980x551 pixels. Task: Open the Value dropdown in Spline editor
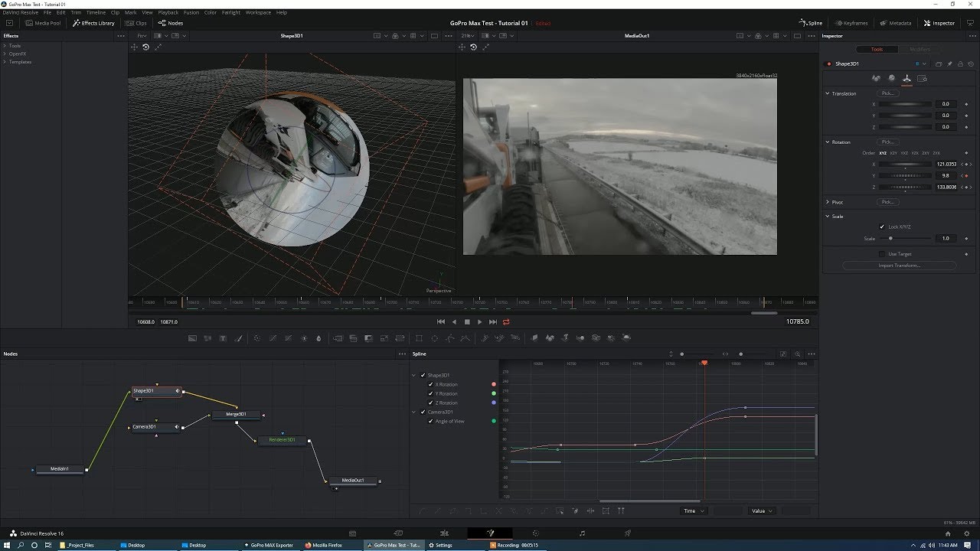(x=763, y=510)
